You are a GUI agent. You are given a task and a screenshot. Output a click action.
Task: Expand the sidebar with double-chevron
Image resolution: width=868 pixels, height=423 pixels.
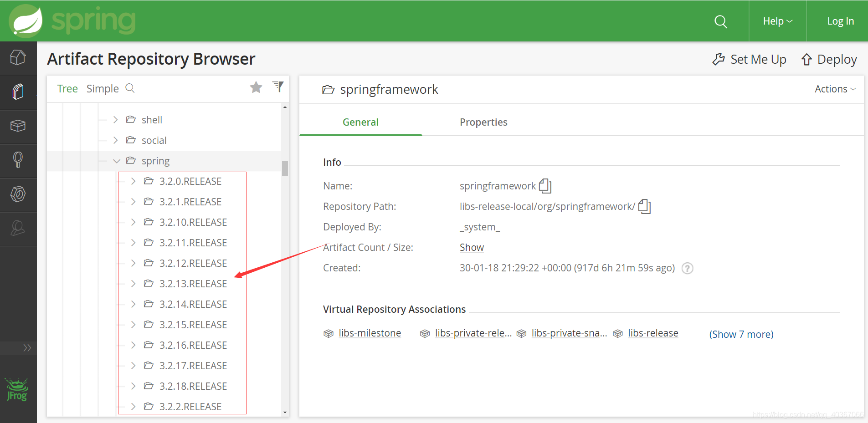coord(27,348)
